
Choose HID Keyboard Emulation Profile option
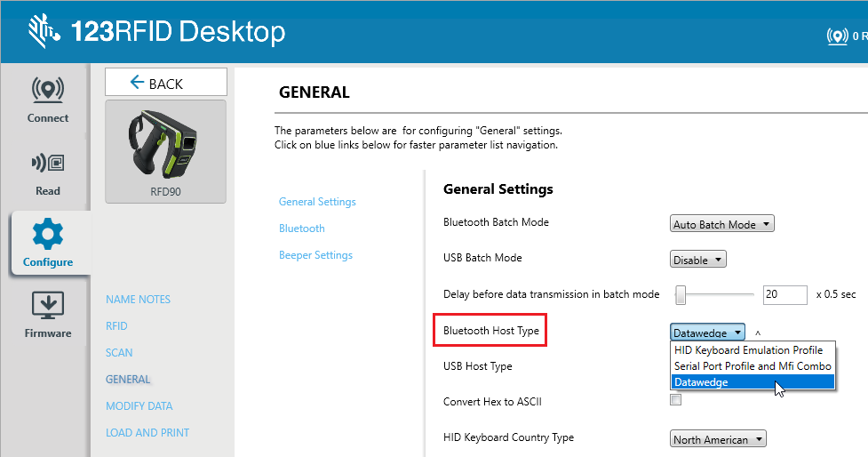[753, 350]
